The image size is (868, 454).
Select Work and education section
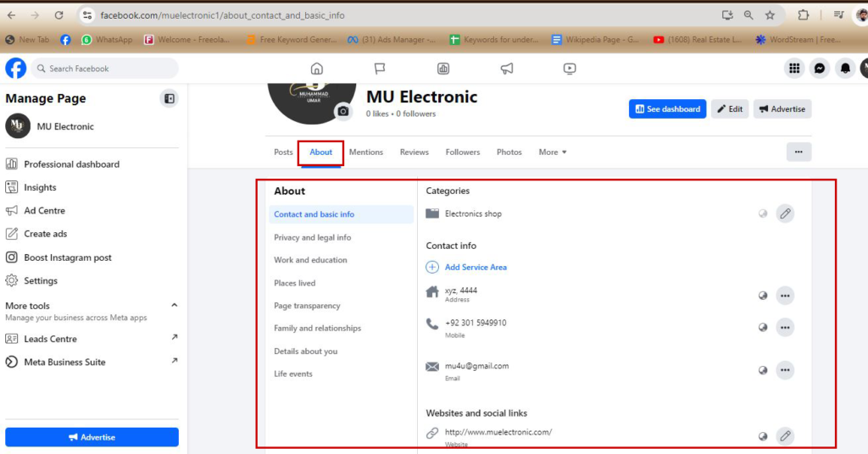[310, 260]
